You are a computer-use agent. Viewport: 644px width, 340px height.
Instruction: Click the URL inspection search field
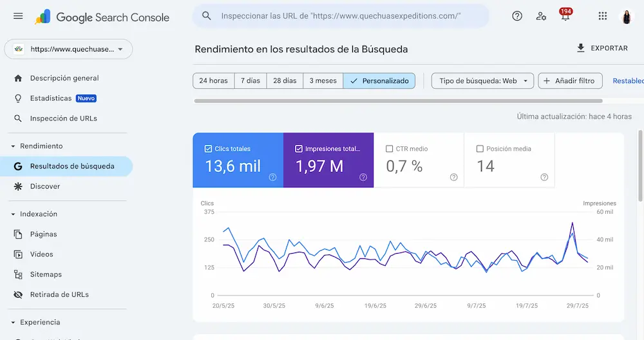[341, 16]
